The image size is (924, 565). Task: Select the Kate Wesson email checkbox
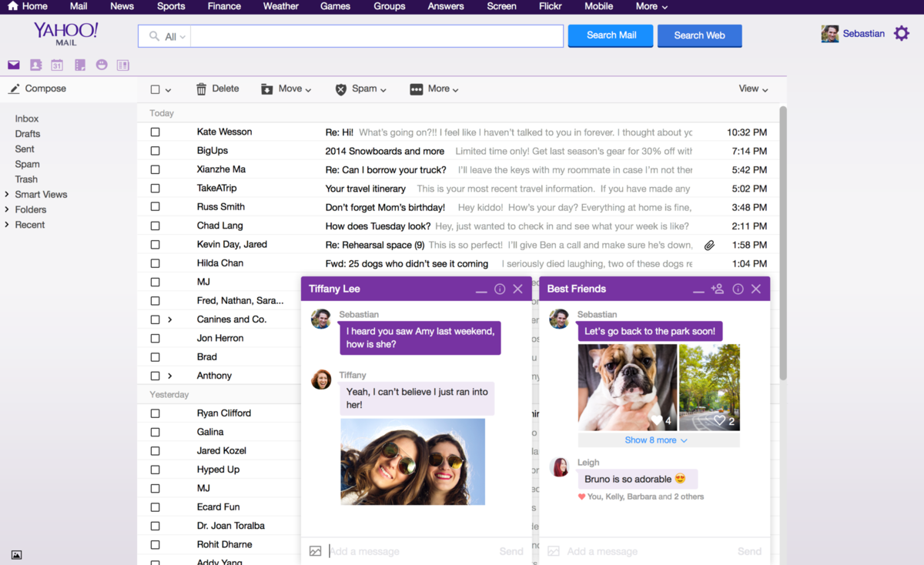156,132
